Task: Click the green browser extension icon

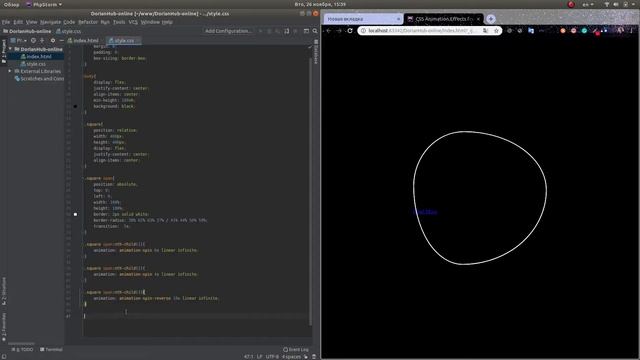Action: tap(584, 31)
